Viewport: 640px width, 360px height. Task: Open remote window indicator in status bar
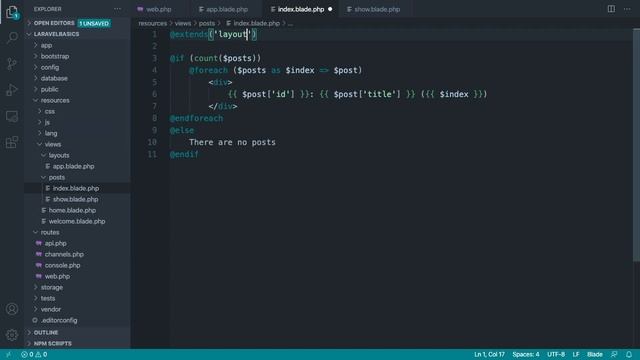[x=8, y=354]
